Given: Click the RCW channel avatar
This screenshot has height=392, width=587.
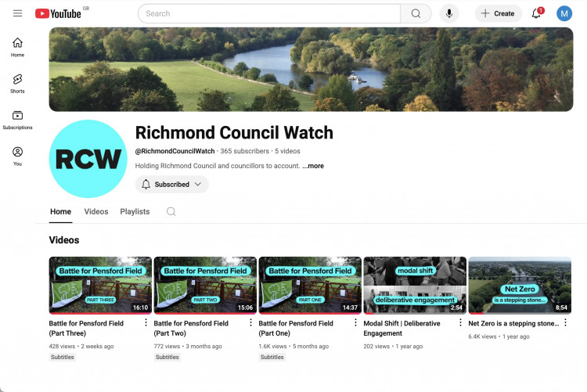Looking at the screenshot, I should coord(88,159).
